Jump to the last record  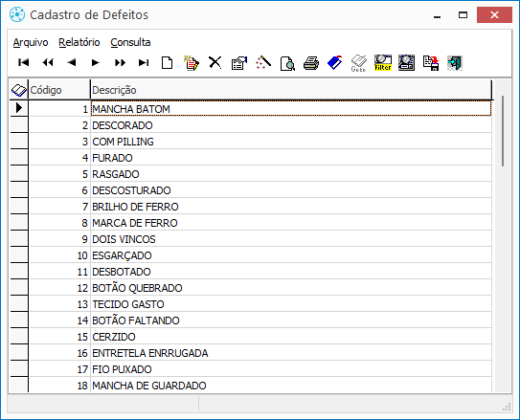tap(144, 62)
